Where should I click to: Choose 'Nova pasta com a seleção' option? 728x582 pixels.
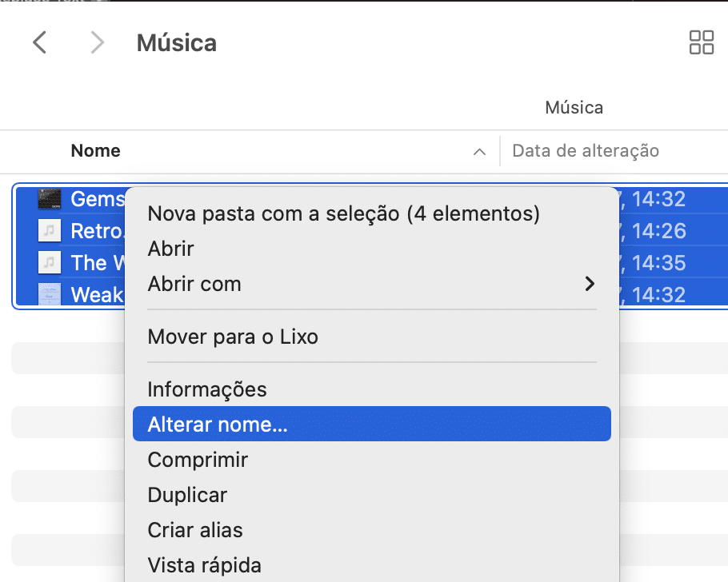coord(343,213)
